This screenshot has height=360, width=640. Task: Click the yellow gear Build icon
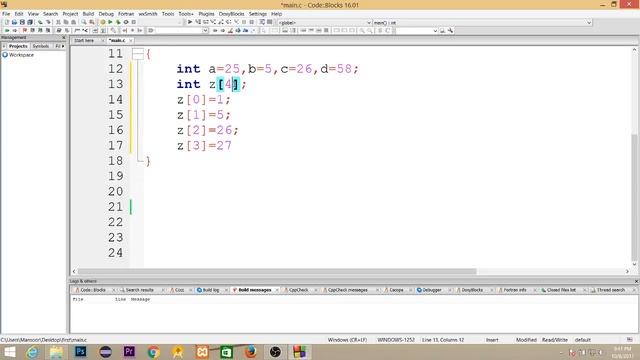click(x=103, y=22)
